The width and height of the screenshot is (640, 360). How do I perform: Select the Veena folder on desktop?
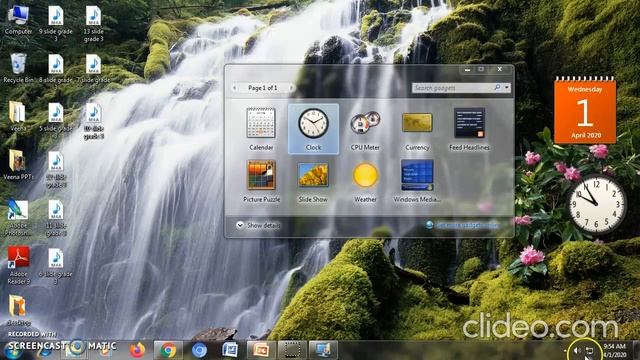(18, 116)
